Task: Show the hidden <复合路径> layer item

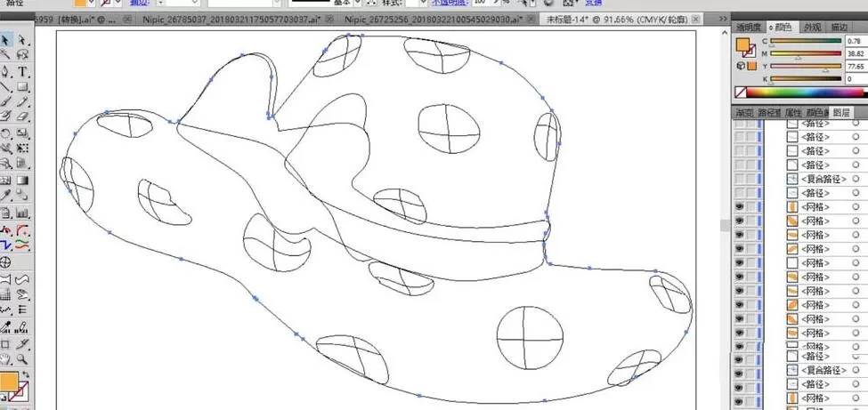Action: [739, 179]
